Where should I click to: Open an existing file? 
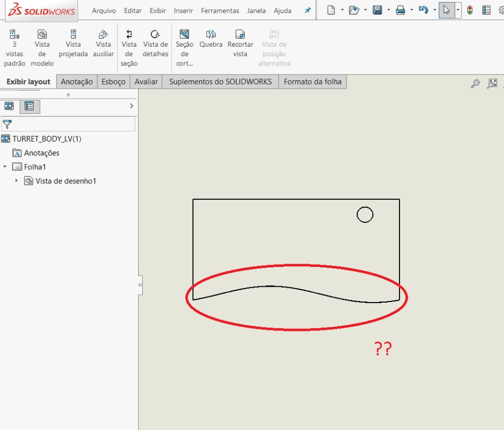click(x=353, y=10)
